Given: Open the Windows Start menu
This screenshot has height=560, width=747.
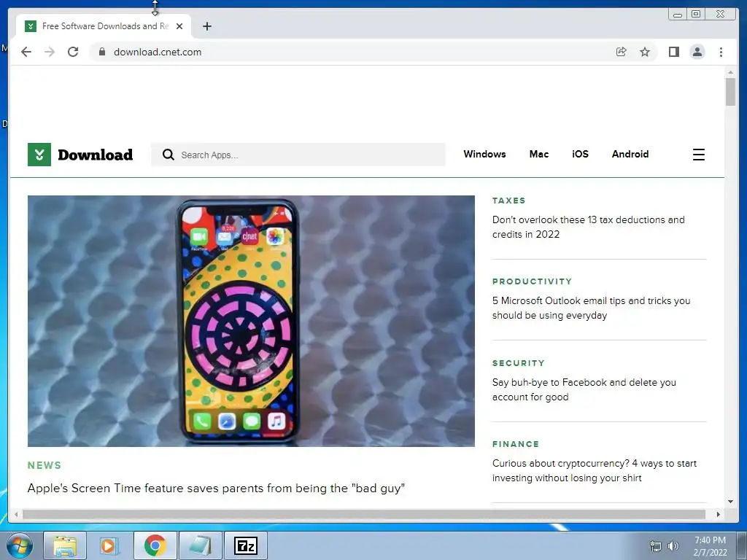Looking at the screenshot, I should 20,545.
